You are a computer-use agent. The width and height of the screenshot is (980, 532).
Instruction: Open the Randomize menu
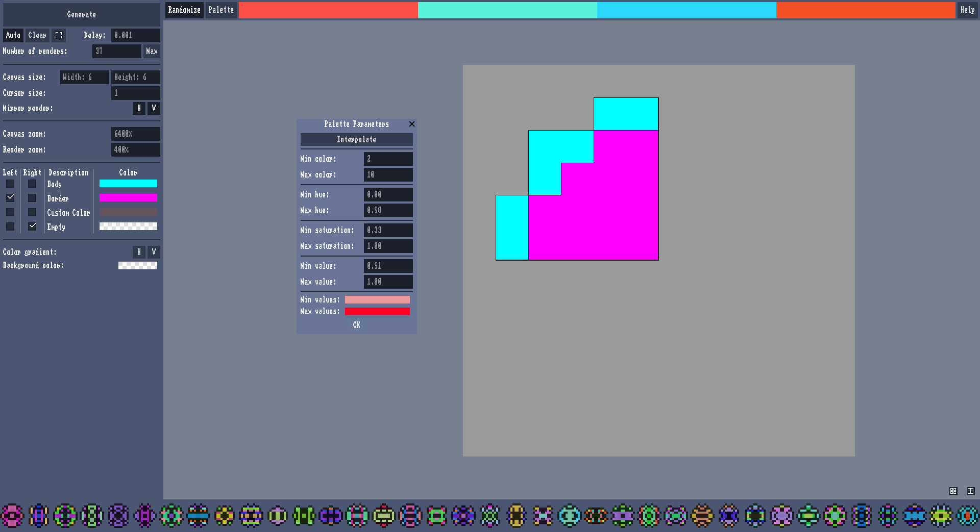[x=184, y=10]
